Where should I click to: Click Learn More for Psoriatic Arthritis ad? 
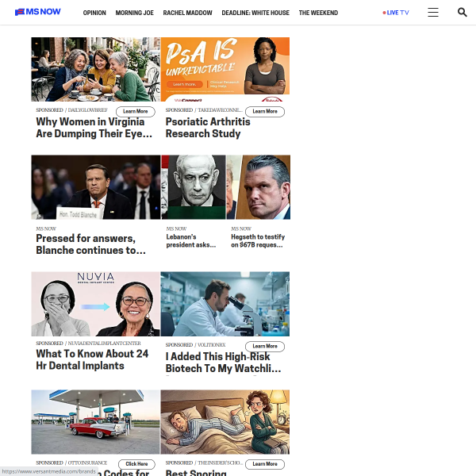coord(265,111)
